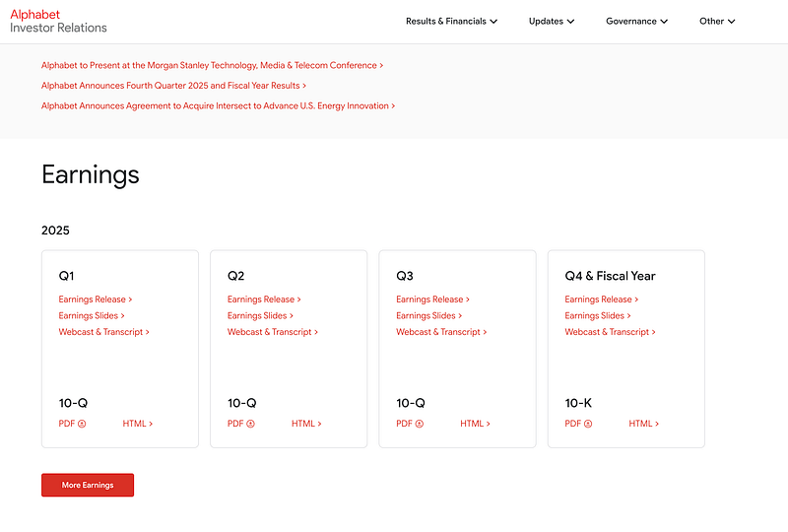
Task: Open Morgan Stanley Conference announcement link
Action: (212, 65)
